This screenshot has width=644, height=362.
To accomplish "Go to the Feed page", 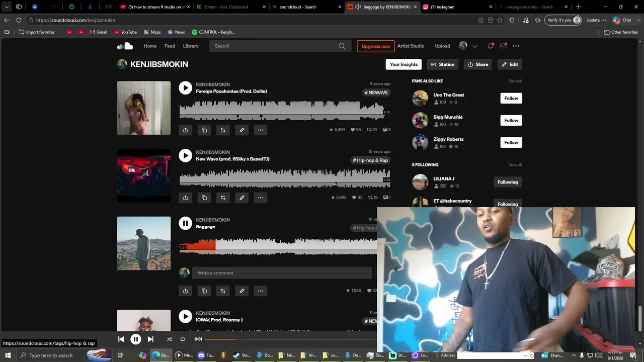I will [170, 46].
